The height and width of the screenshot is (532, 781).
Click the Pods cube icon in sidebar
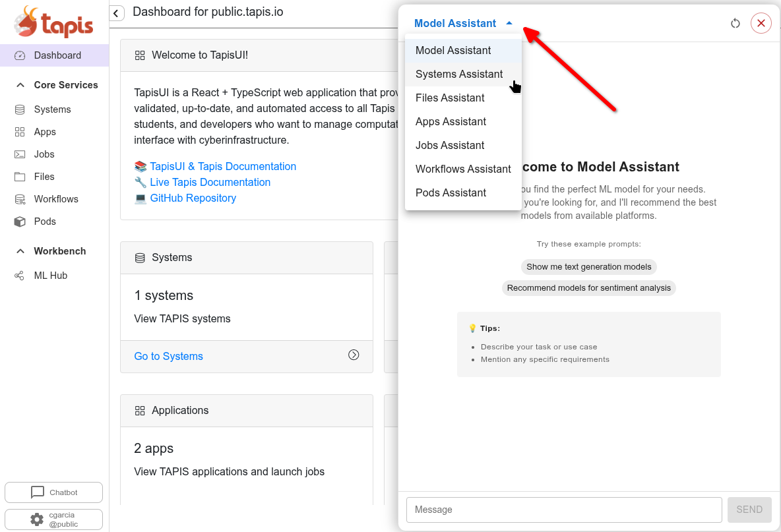[20, 222]
